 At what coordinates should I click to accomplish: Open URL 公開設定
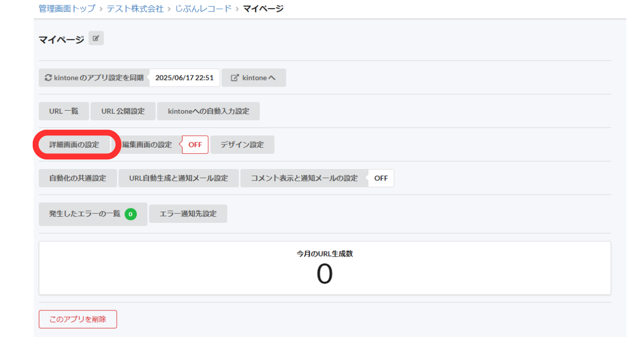pyautogui.click(x=123, y=111)
